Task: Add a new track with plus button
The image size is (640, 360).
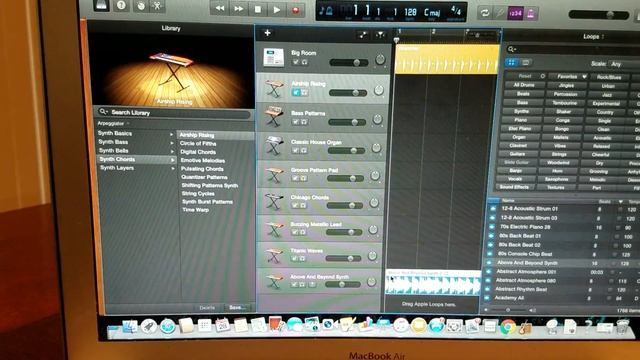Action: tap(267, 33)
